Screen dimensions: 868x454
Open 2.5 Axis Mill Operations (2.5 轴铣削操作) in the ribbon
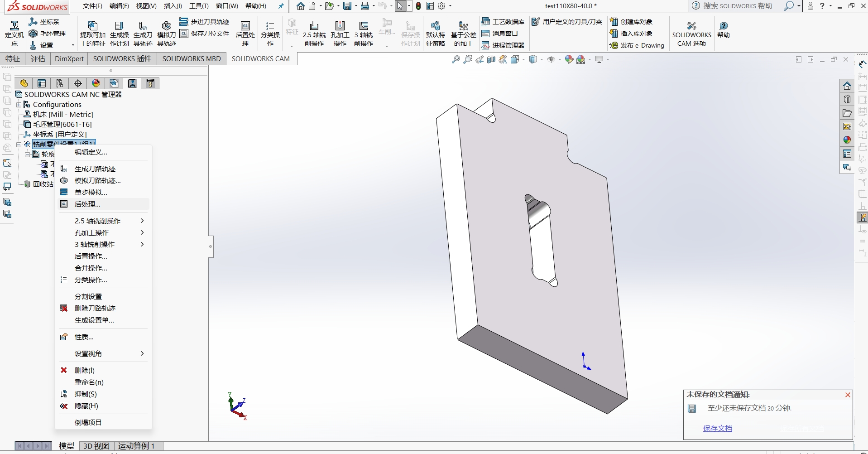pos(314,34)
